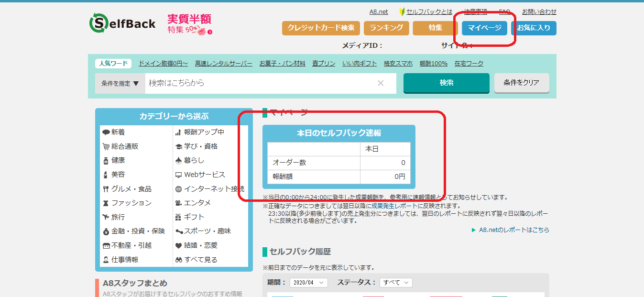Select the 学び・資格 category

pos(196,146)
